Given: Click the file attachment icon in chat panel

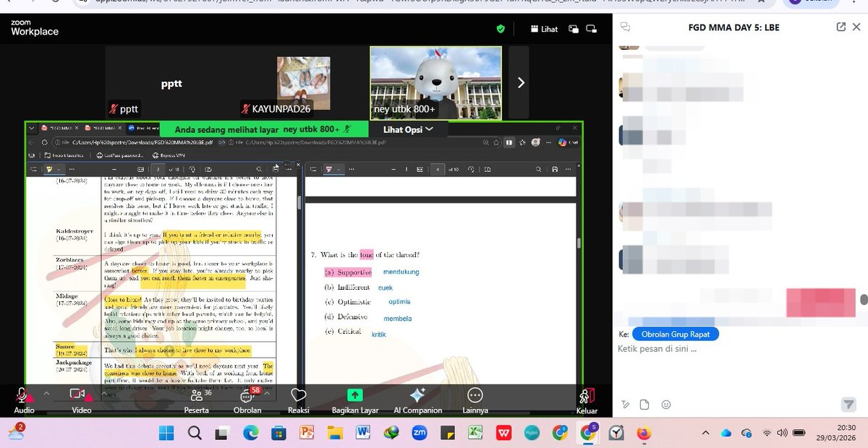Looking at the screenshot, I should point(644,405).
